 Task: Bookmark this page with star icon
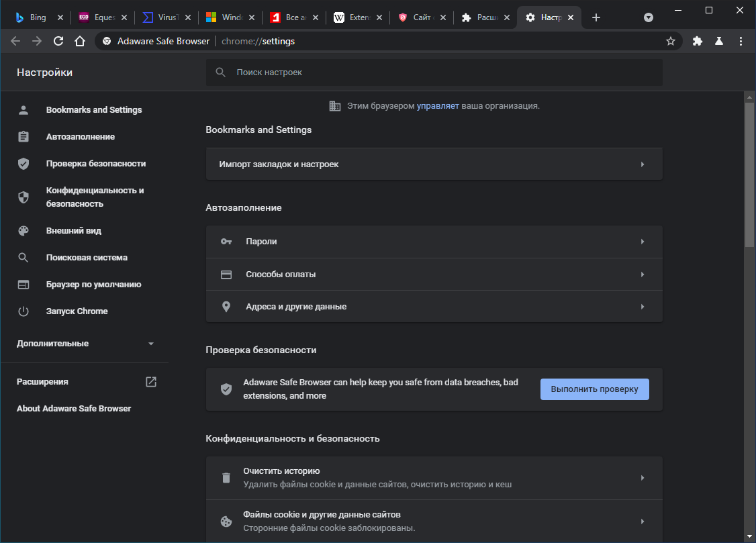[670, 41]
